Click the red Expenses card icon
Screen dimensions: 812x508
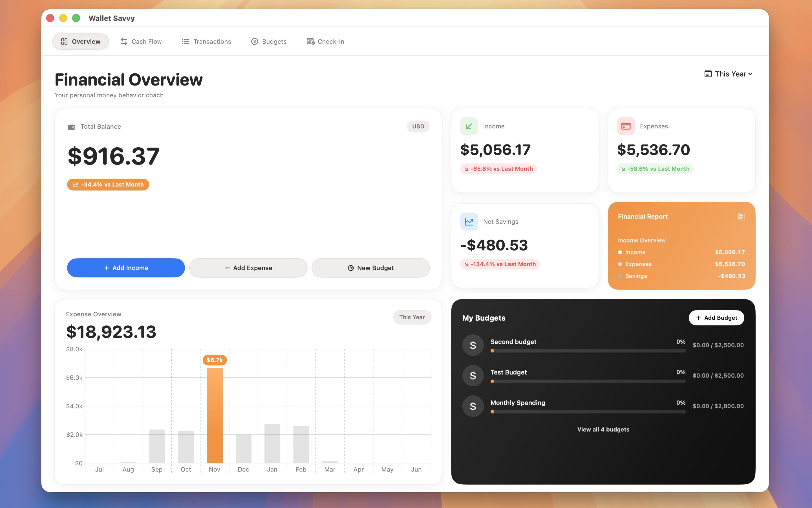pyautogui.click(x=626, y=126)
